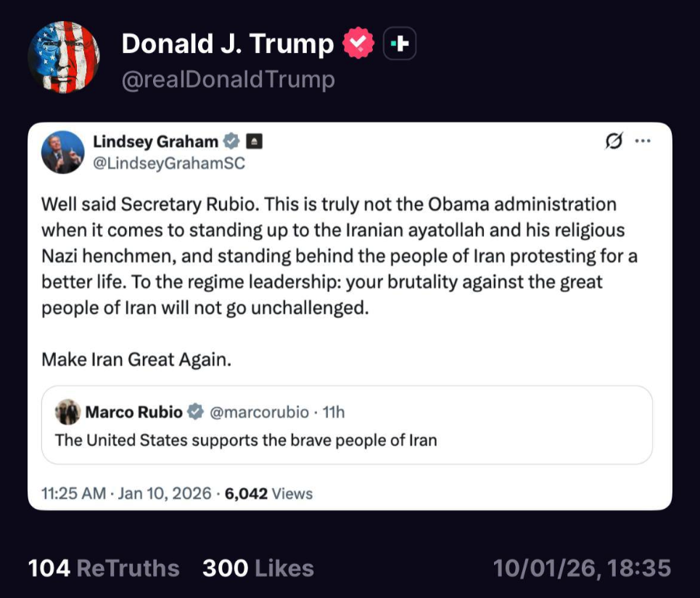Click the Donald J. Trump display name
The width and height of the screenshot is (700, 598).
[227, 45]
